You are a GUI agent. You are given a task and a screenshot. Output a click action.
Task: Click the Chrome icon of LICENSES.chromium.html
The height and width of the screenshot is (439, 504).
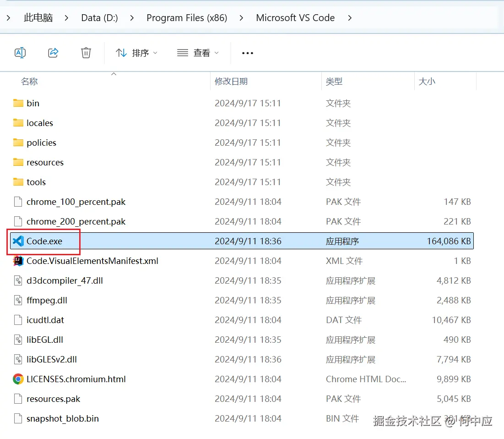click(x=18, y=379)
